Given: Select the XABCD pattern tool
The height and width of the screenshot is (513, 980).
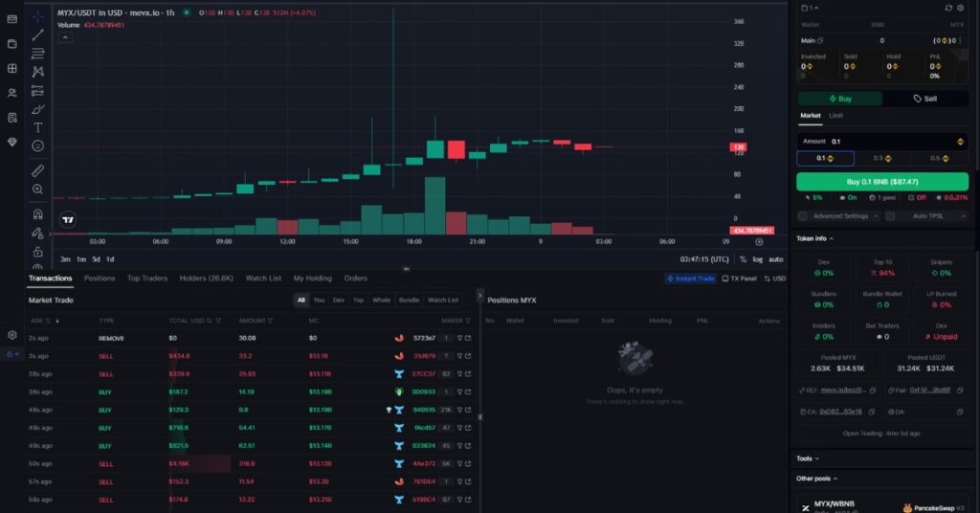Looking at the screenshot, I should coord(37,72).
